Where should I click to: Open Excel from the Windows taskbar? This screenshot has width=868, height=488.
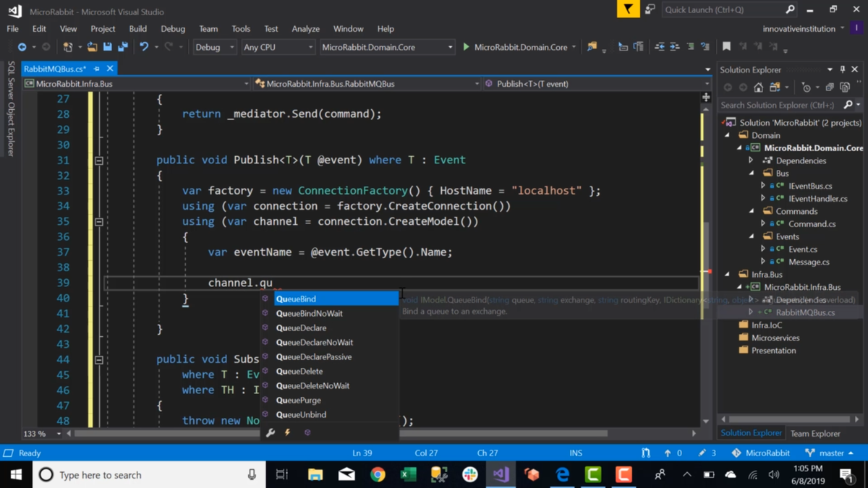pos(409,474)
